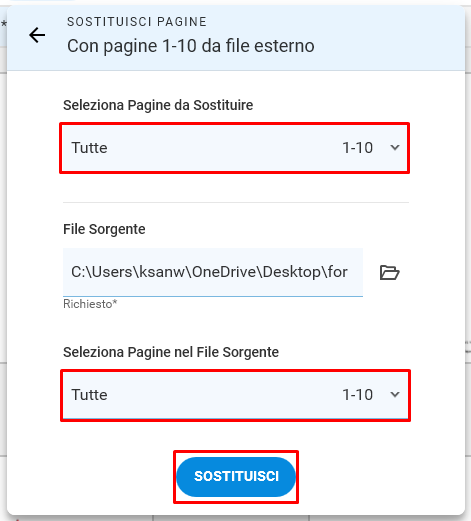
Task: Click the Richiesto* helper text
Action: point(90,304)
